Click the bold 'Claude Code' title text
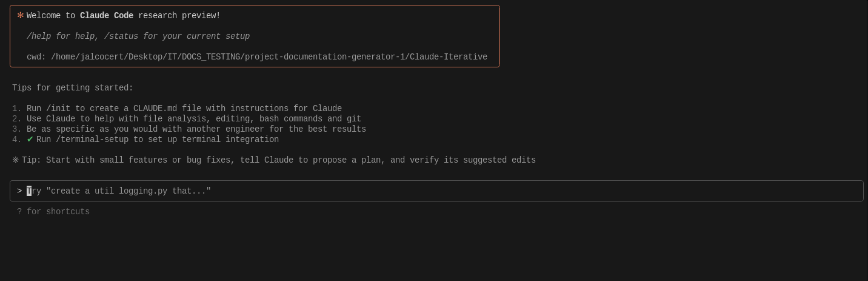Viewport: 868px width, 281px height. coord(107,16)
